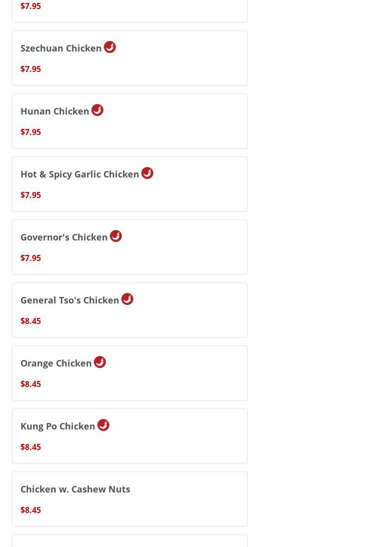Click the $8.45 price under Orange Chicken
392x547 pixels.
pyautogui.click(x=30, y=384)
